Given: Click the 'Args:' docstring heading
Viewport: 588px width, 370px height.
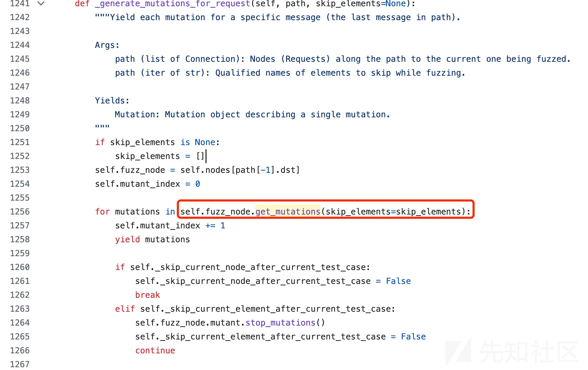Looking at the screenshot, I should [x=107, y=45].
